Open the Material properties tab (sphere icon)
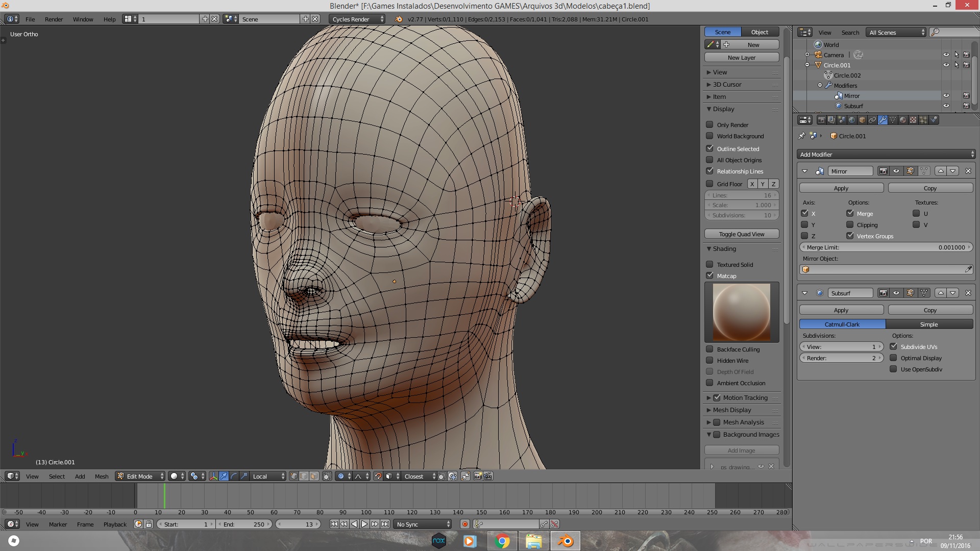The image size is (980, 551). coord(903,120)
